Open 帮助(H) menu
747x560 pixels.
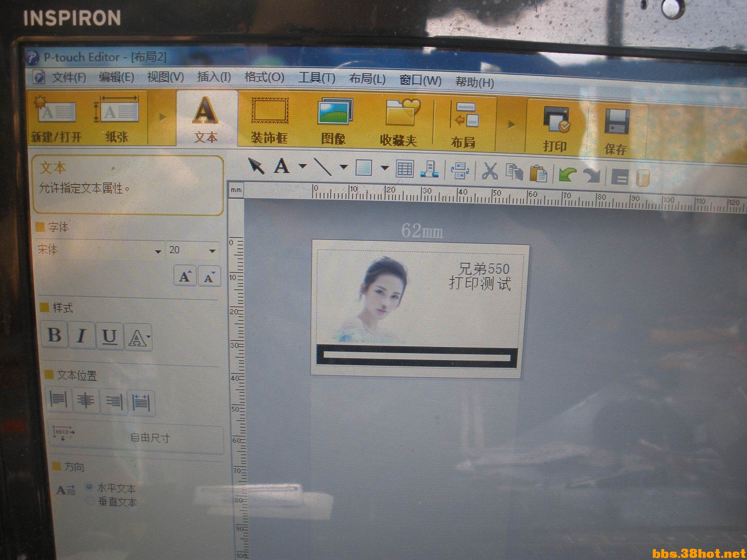(x=475, y=82)
